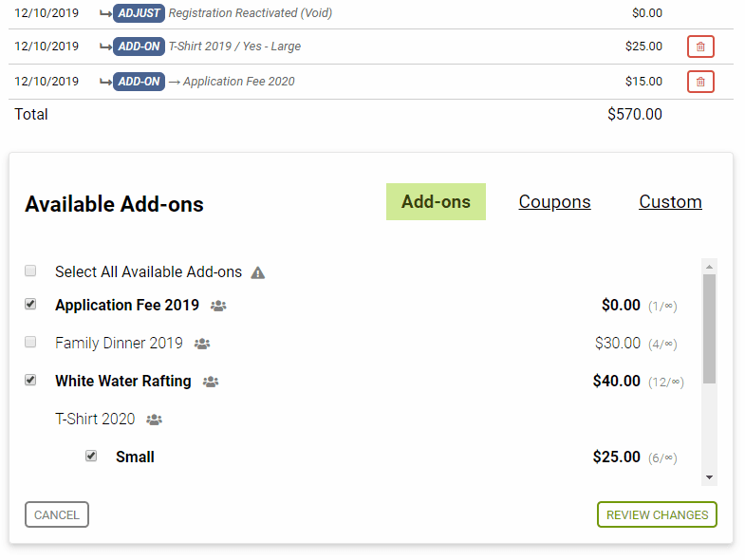The height and width of the screenshot is (560, 745).
Task: Click the group icon next to Application Fee 2019
Action: (218, 306)
